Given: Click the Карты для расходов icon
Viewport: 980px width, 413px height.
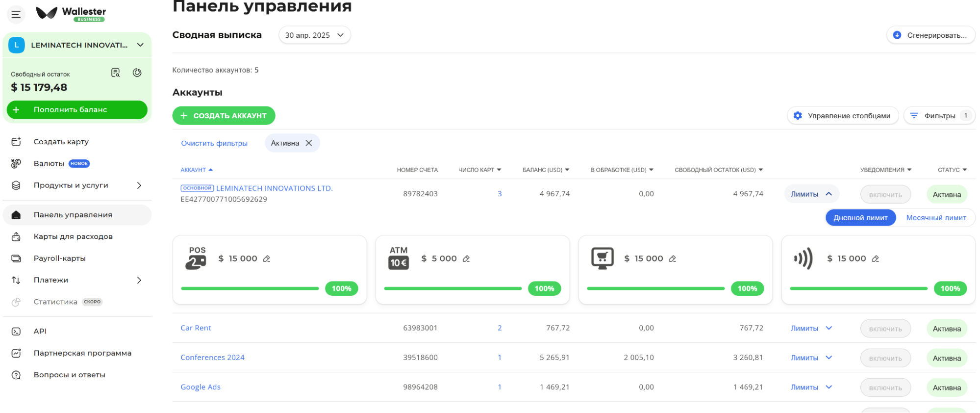Looking at the screenshot, I should 16,236.
